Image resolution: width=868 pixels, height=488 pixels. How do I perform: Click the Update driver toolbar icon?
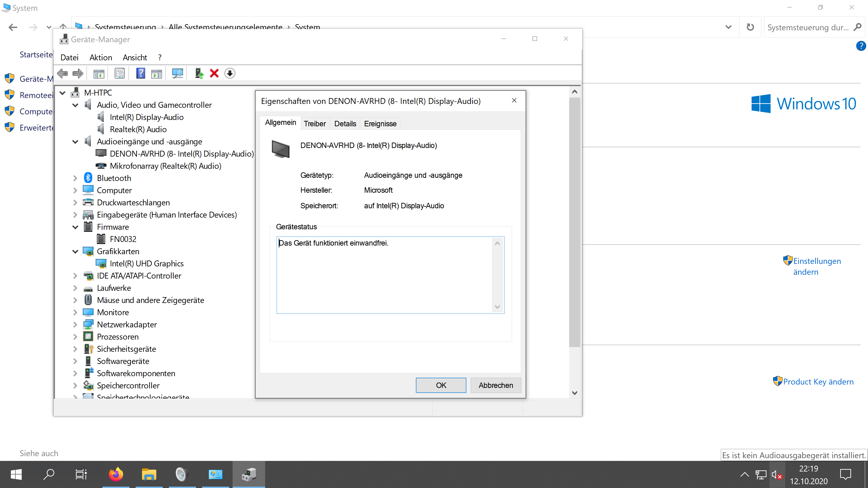pos(199,73)
